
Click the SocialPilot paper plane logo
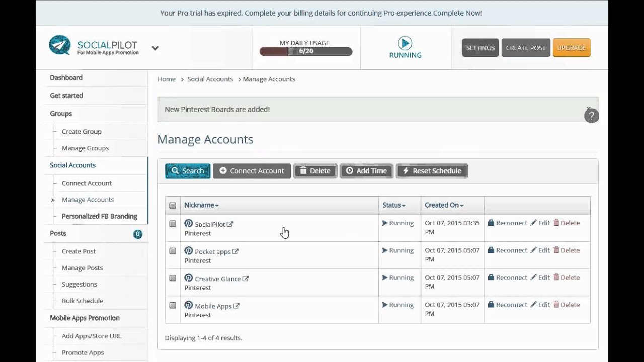[x=59, y=45]
